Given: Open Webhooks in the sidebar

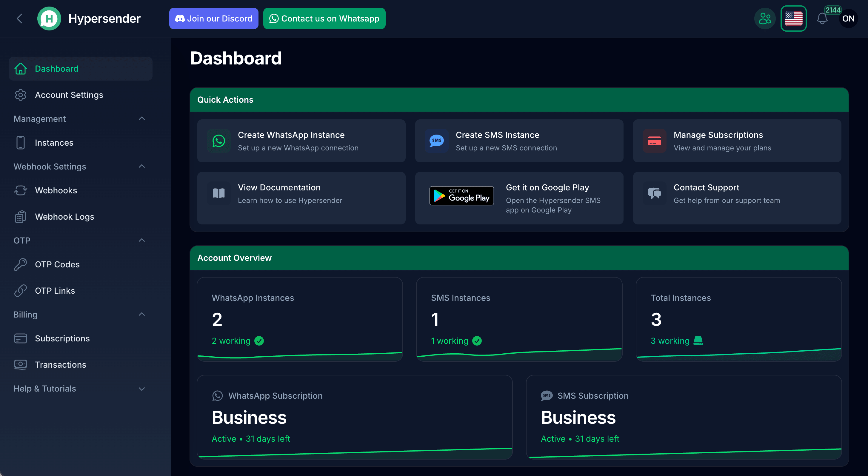Looking at the screenshot, I should (81, 191).
